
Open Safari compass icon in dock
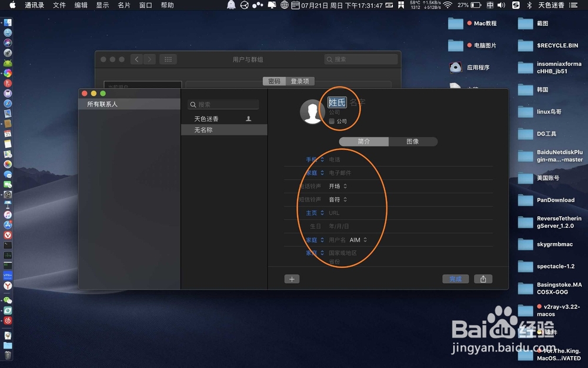pyautogui.click(x=8, y=104)
